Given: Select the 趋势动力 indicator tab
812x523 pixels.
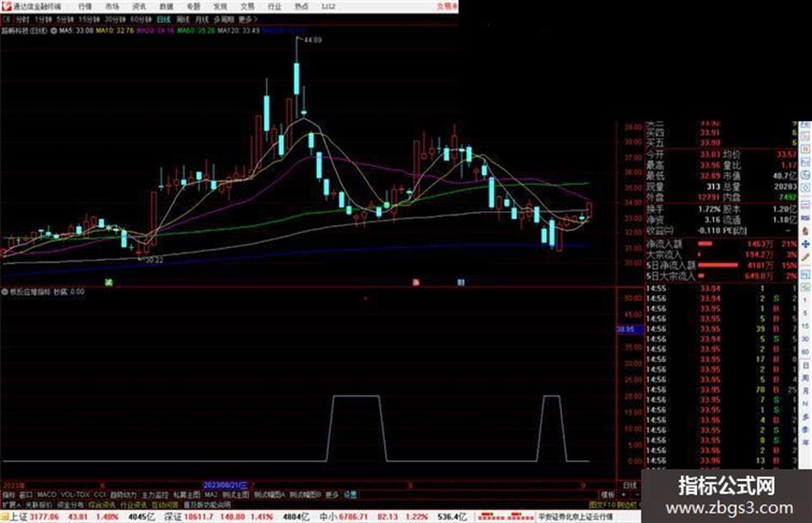Looking at the screenshot, I should pos(123,495).
